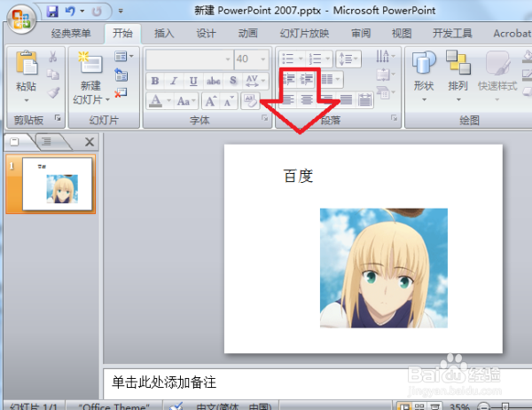Toggle text shadow S
The width and height of the screenshot is (532, 410).
coord(233,81)
